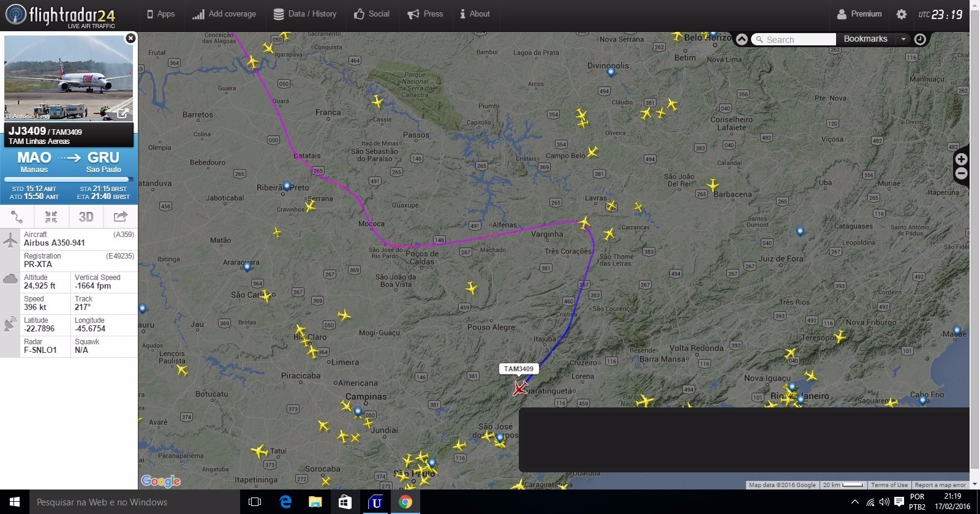This screenshot has height=514, width=980.
Task: Open the volume control in tray
Action: pyautogui.click(x=884, y=502)
